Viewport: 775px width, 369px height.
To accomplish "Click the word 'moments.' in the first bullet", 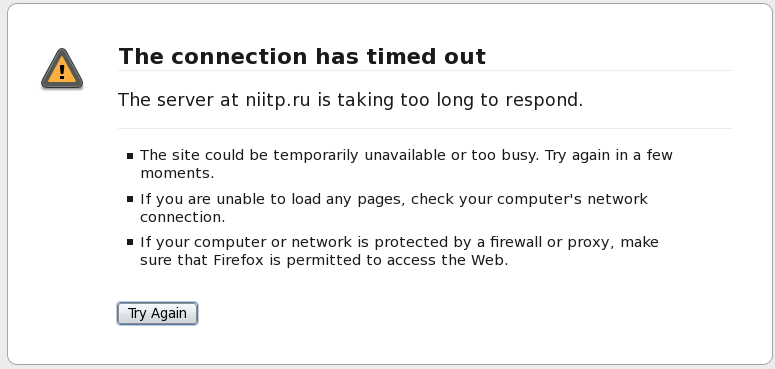I will tap(177, 173).
